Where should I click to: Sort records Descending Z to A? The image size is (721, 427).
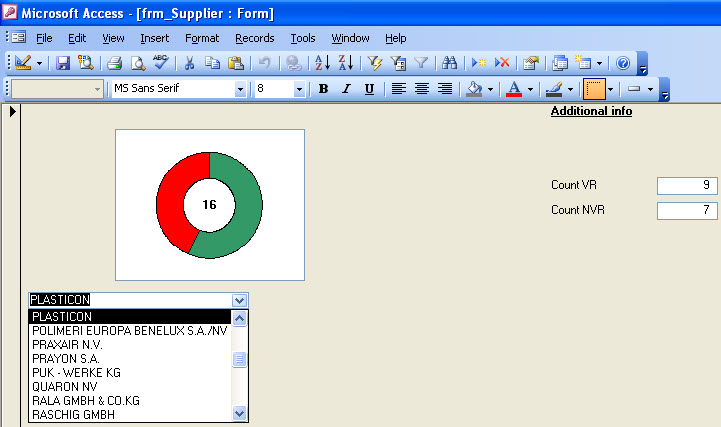(345, 63)
